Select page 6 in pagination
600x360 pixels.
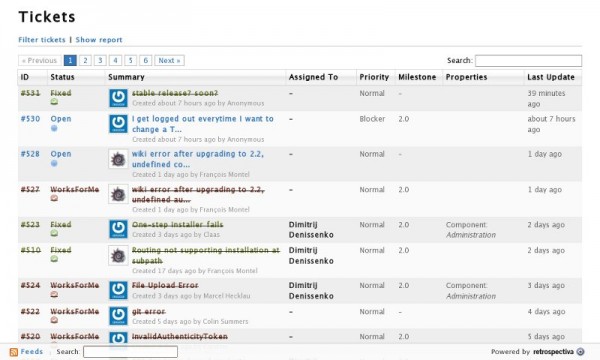(145, 60)
